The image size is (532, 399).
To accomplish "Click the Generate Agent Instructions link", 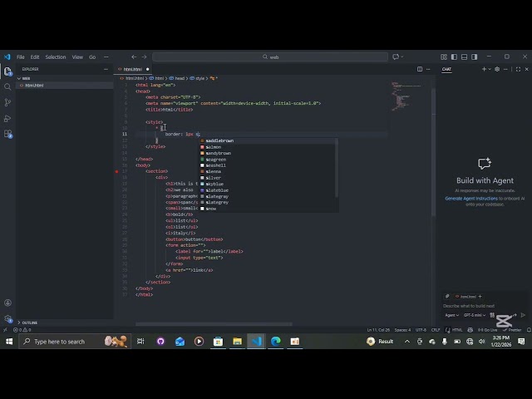I will click(x=471, y=199).
